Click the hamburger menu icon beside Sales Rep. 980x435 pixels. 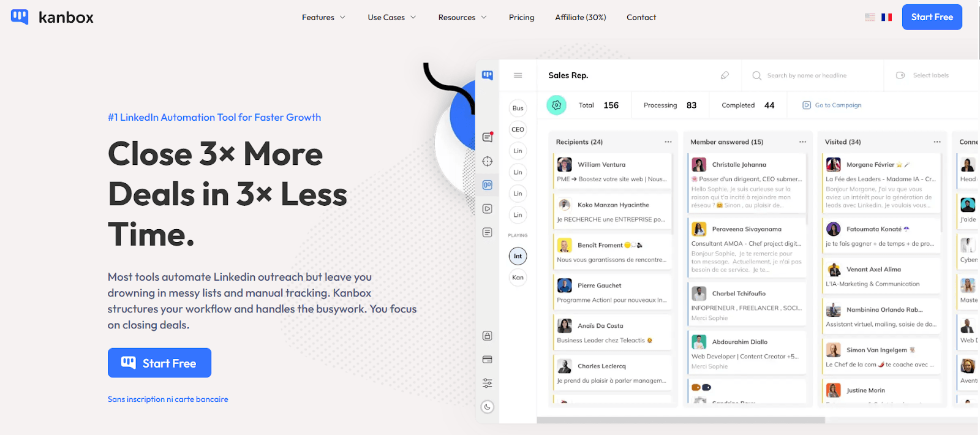(518, 75)
